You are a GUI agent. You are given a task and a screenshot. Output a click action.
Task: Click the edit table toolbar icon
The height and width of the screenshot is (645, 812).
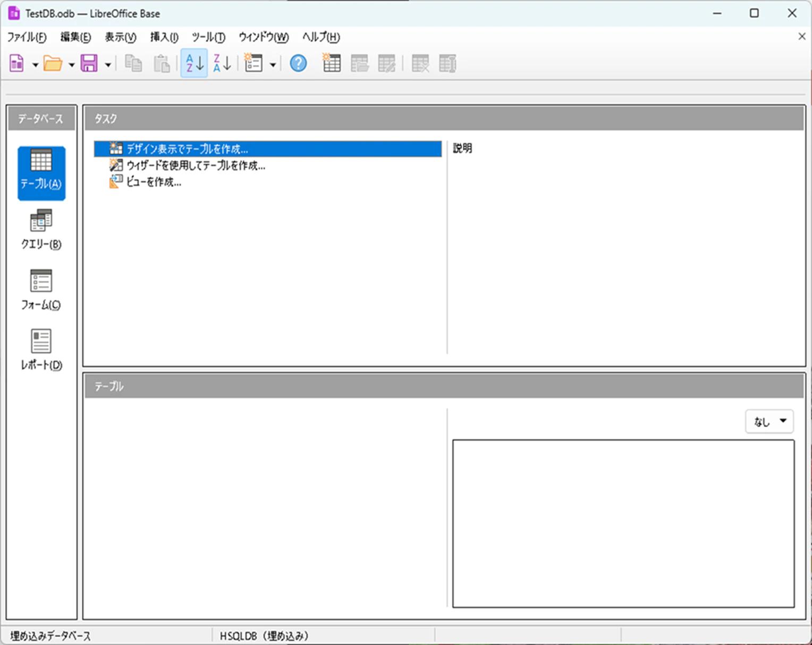pyautogui.click(x=387, y=64)
